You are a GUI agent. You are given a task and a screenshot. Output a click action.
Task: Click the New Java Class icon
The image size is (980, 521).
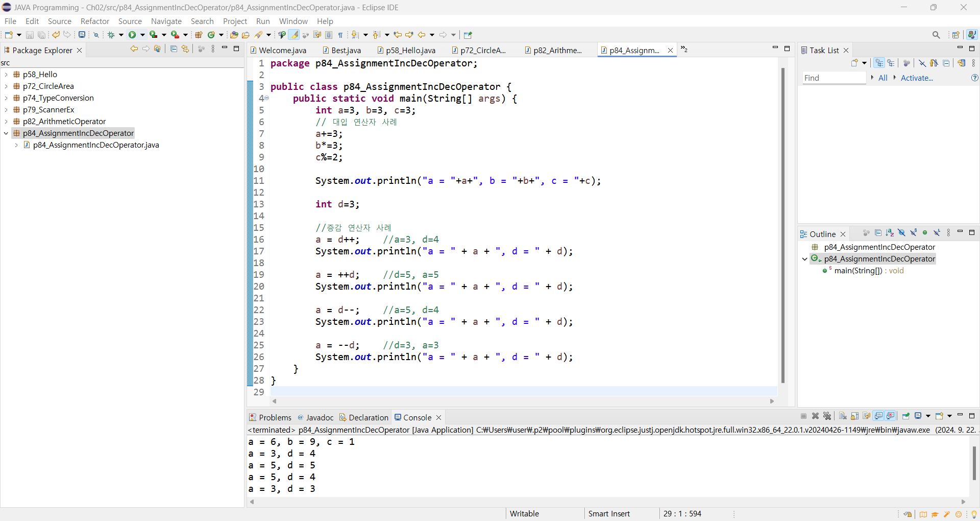211,35
